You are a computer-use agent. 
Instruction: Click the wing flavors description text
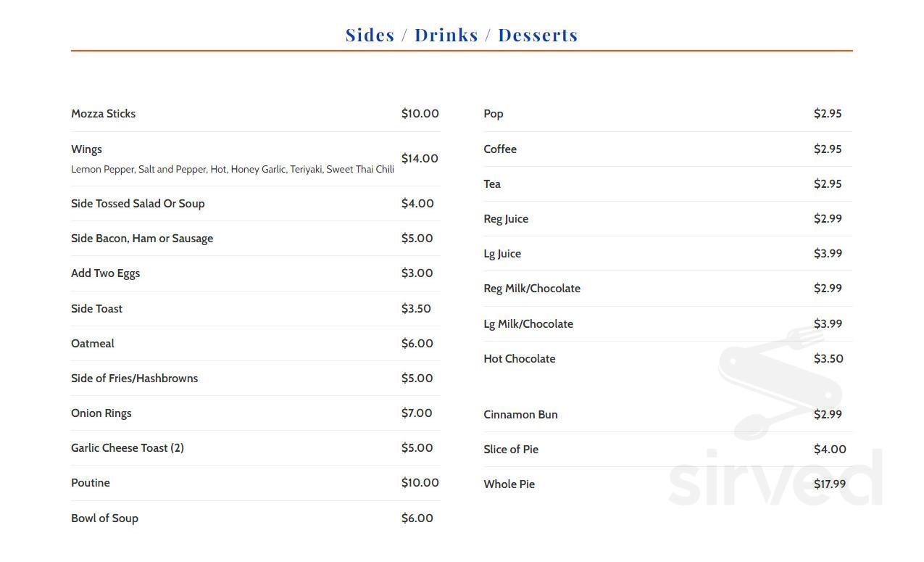(232, 169)
